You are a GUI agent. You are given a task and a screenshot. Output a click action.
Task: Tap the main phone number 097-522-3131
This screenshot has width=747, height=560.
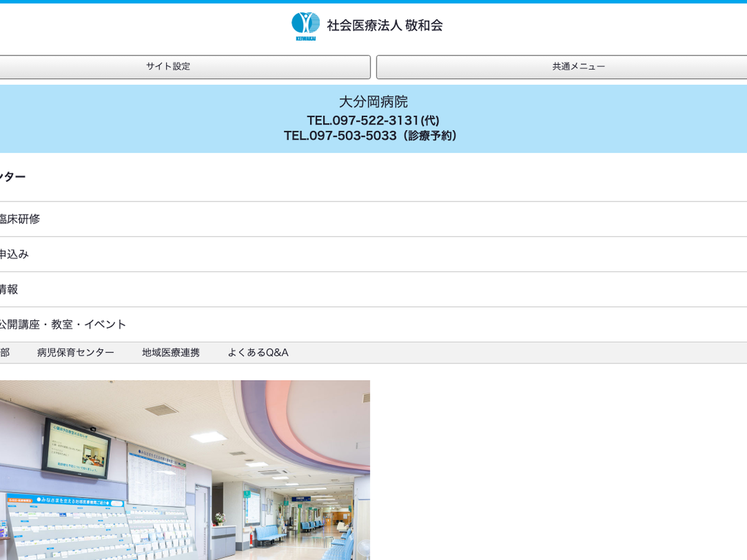pos(373,121)
